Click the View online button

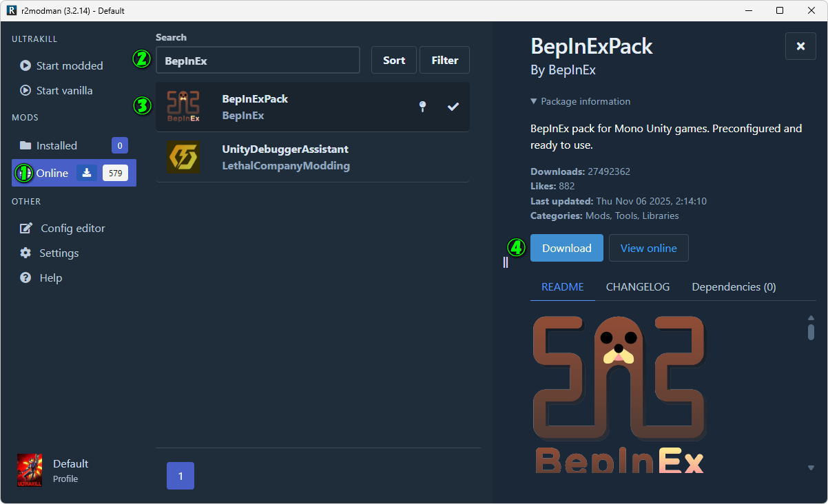click(648, 248)
